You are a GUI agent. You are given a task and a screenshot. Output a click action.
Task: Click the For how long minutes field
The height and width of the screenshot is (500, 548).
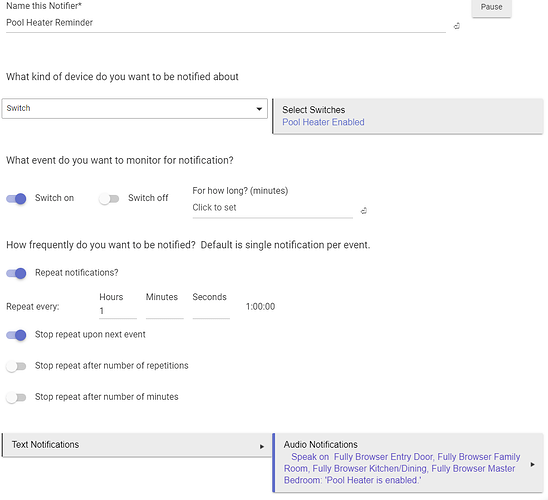coord(273,208)
